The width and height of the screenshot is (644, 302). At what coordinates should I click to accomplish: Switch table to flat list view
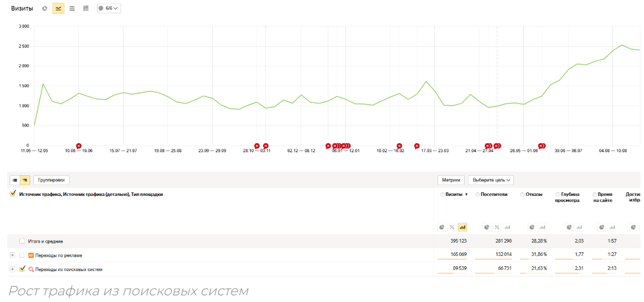click(15, 180)
